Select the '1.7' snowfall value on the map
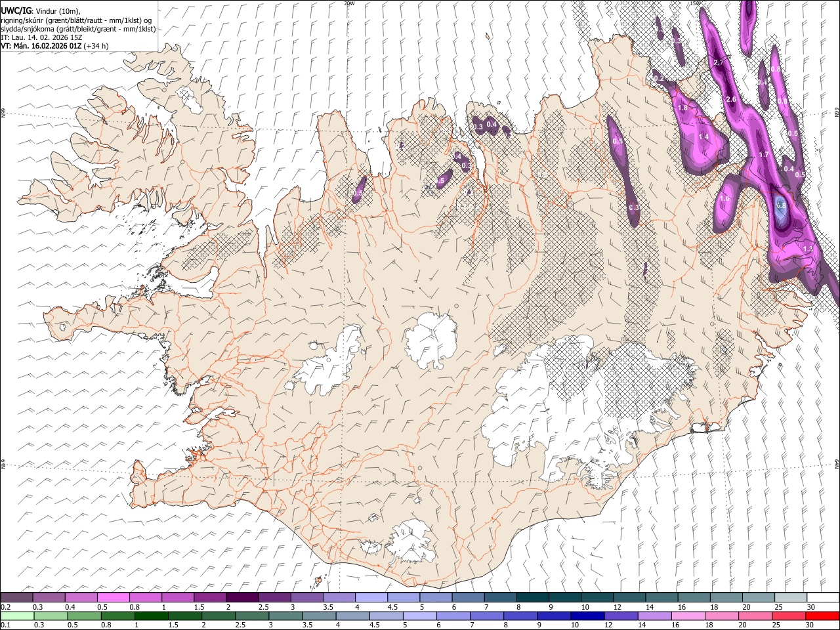This screenshot has height=630, width=840. pos(764,155)
